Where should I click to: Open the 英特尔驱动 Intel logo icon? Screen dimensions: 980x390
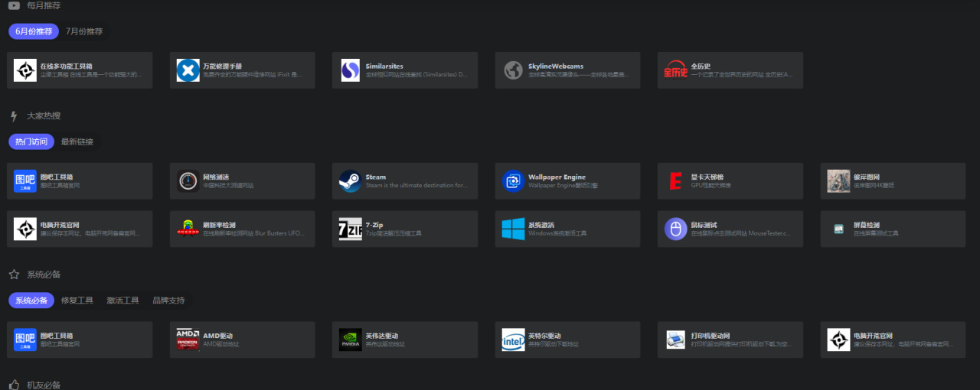coord(513,340)
